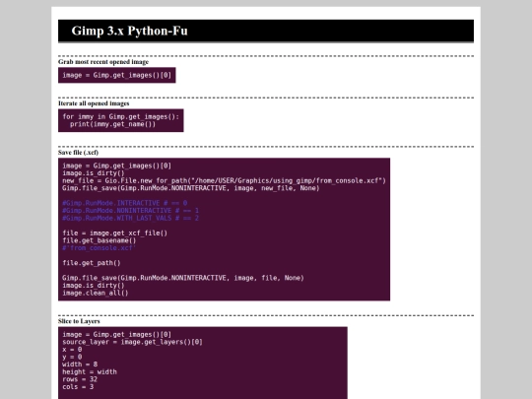Image resolution: width=532 pixels, height=399 pixels.
Task: Click the 'width = 8' code line
Action: (x=80, y=365)
